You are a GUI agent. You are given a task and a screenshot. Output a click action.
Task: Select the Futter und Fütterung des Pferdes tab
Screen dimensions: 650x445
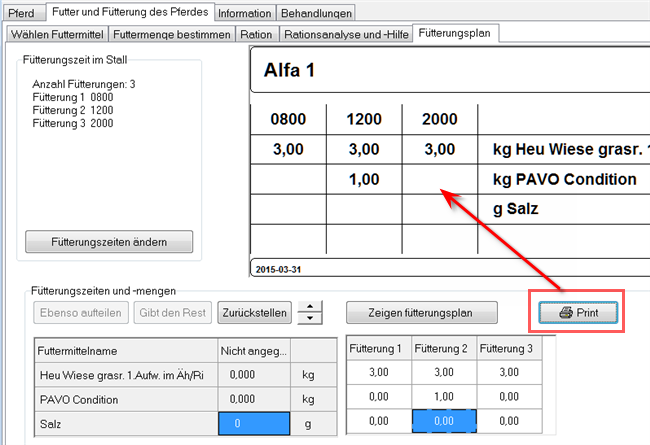(130, 12)
